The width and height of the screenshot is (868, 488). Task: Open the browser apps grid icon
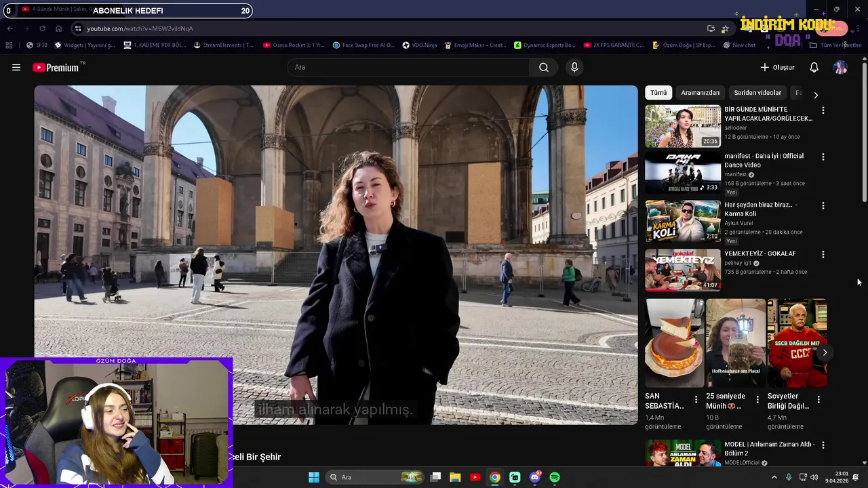[x=9, y=45]
